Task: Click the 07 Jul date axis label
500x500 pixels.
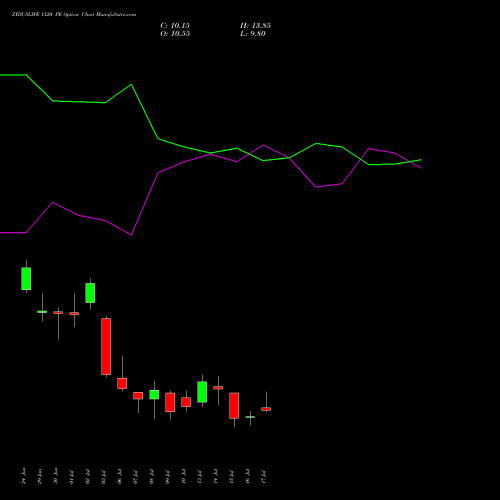Action: point(136,477)
